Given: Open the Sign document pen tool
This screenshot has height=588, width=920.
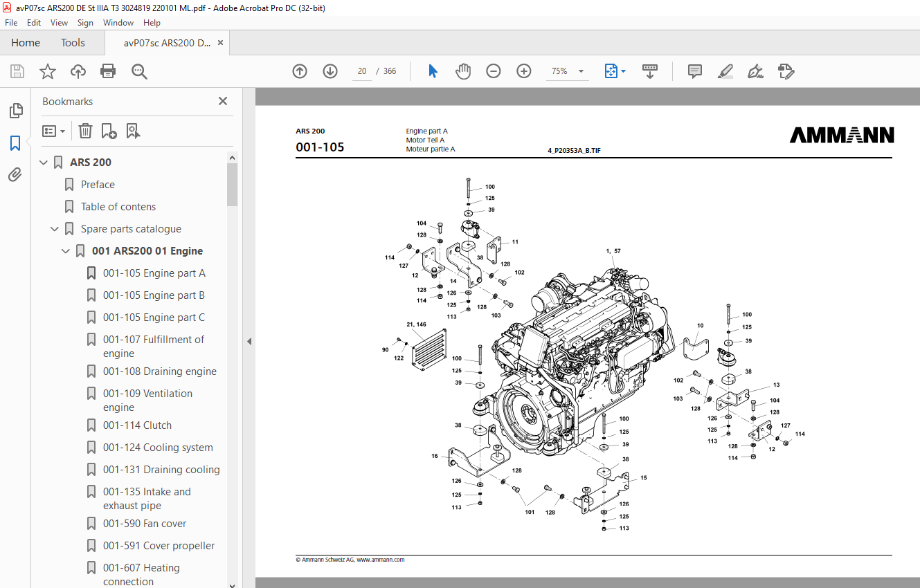Looking at the screenshot, I should [x=755, y=71].
